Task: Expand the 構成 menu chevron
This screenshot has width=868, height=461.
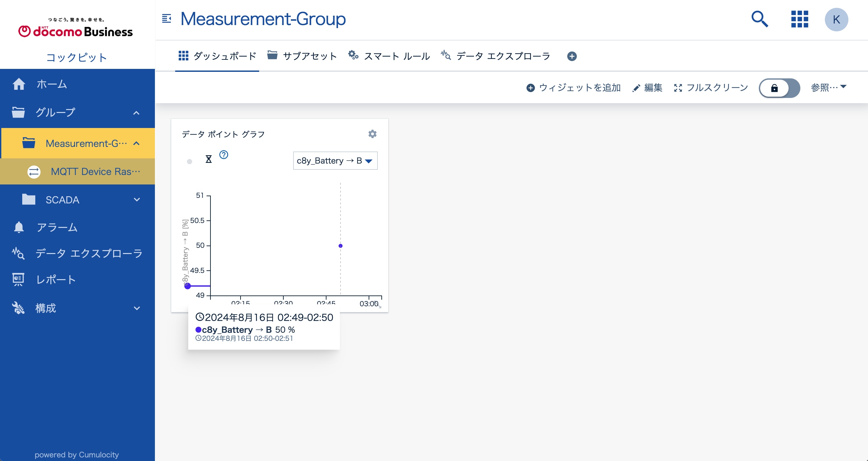Action: (137, 308)
